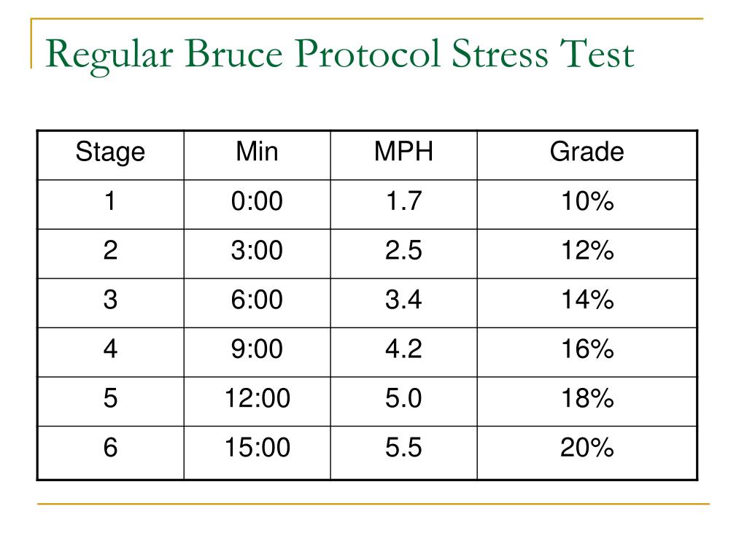Click the slide title 'Regular Bruce Protocol Stress Test'
The height and width of the screenshot is (560, 747).
click(339, 55)
